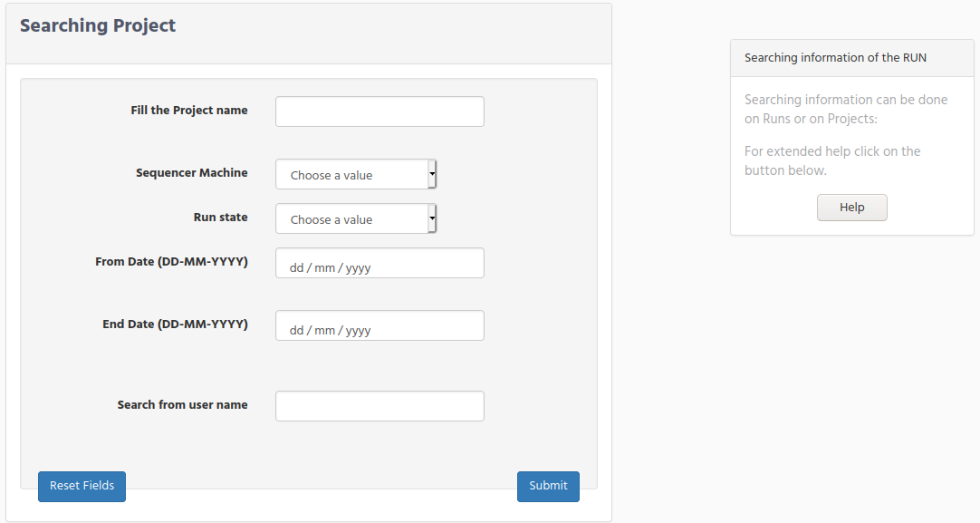Submit the project search form

548,487
